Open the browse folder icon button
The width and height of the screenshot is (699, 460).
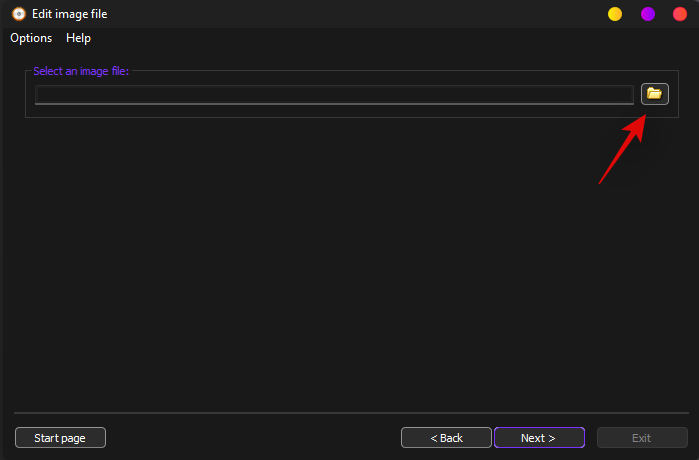[x=654, y=94]
